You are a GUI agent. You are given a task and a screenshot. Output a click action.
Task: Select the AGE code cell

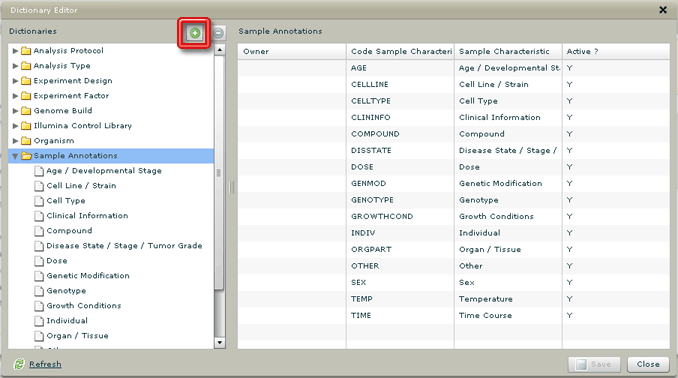[400, 68]
